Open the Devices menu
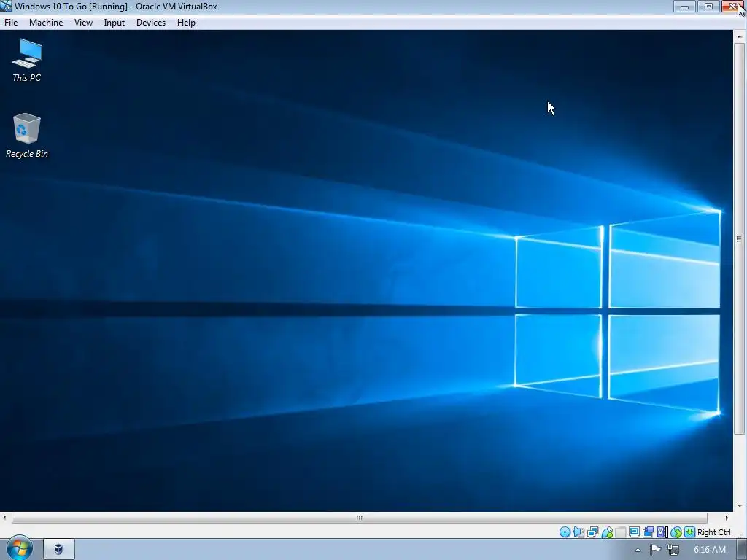 tap(151, 23)
